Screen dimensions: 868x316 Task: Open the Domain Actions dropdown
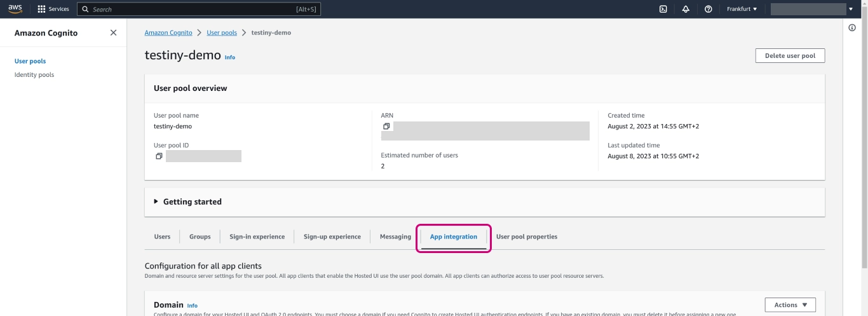tap(790, 305)
